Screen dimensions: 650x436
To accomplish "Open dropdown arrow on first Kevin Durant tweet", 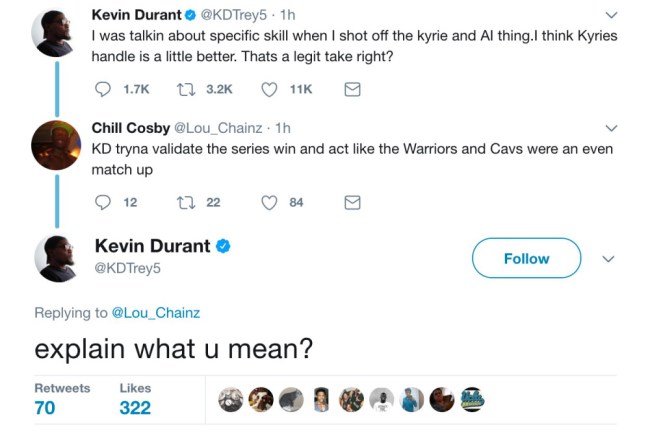I will pyautogui.click(x=612, y=15).
